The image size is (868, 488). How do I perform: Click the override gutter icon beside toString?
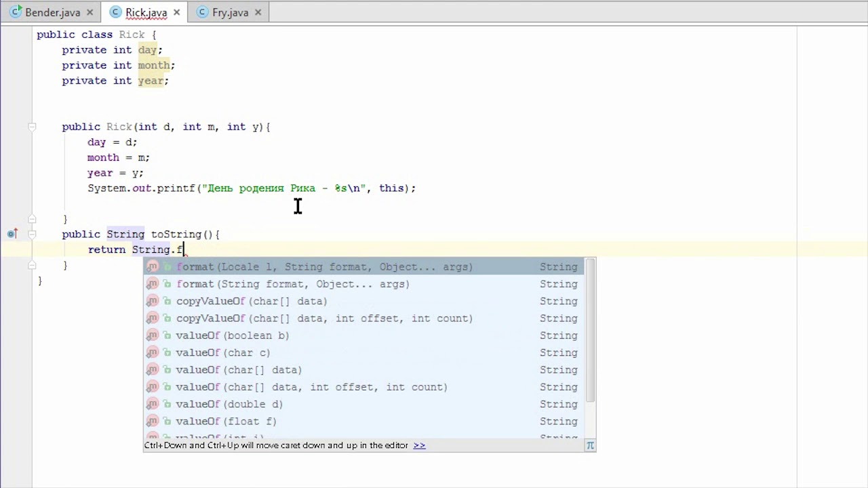tap(12, 234)
